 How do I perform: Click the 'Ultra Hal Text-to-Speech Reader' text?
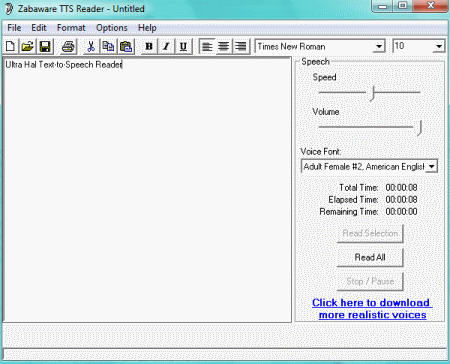coord(64,65)
